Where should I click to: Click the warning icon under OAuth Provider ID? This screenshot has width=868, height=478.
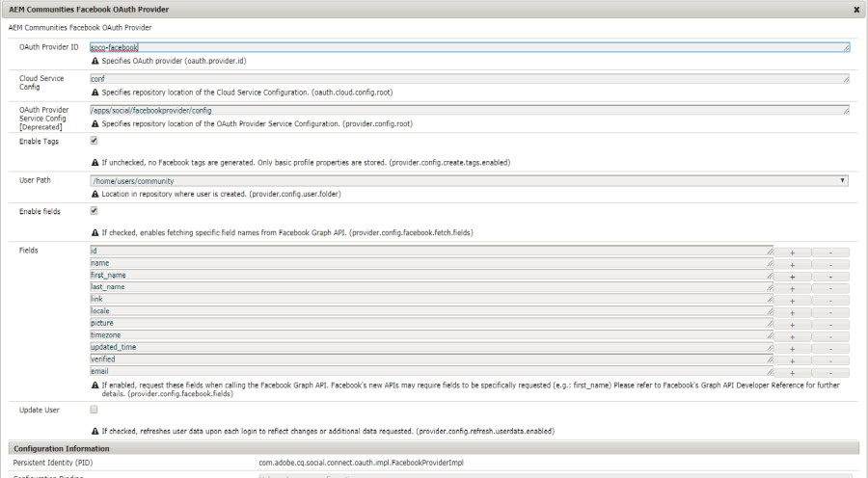click(95, 61)
